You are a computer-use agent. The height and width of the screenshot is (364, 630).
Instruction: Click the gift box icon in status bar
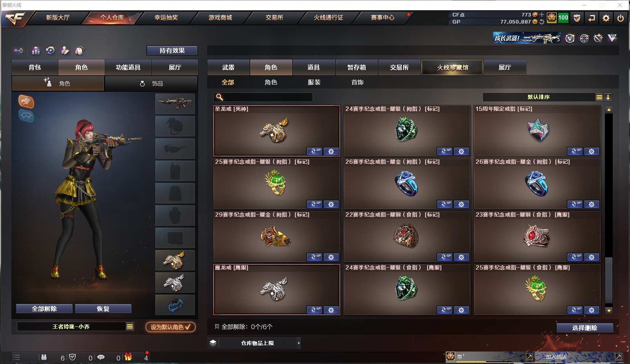(x=128, y=357)
